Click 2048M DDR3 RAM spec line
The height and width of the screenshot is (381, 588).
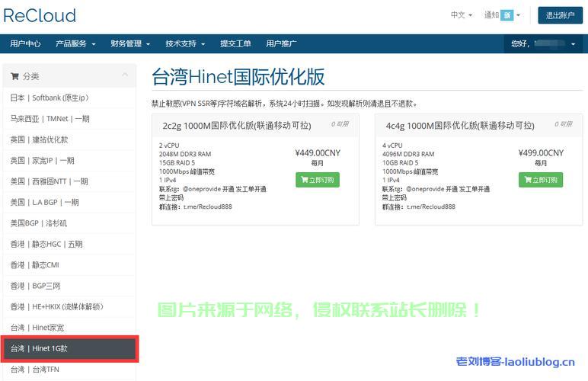pyautogui.click(x=185, y=154)
